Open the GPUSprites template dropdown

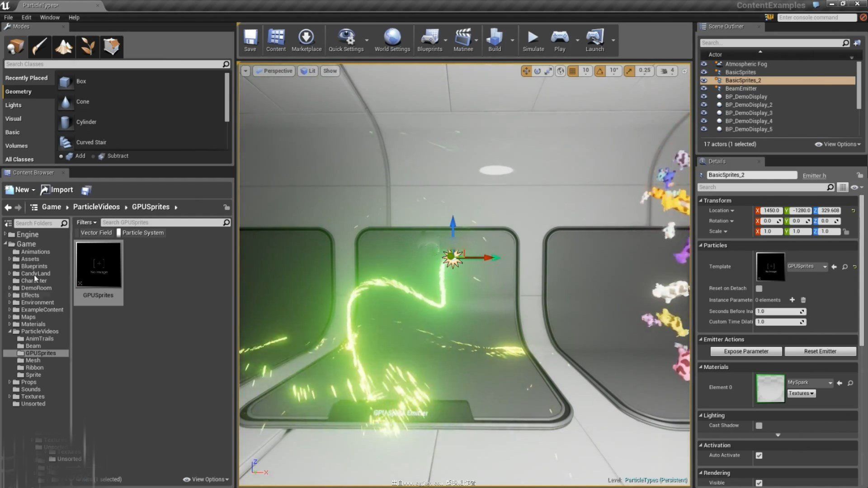(x=807, y=267)
